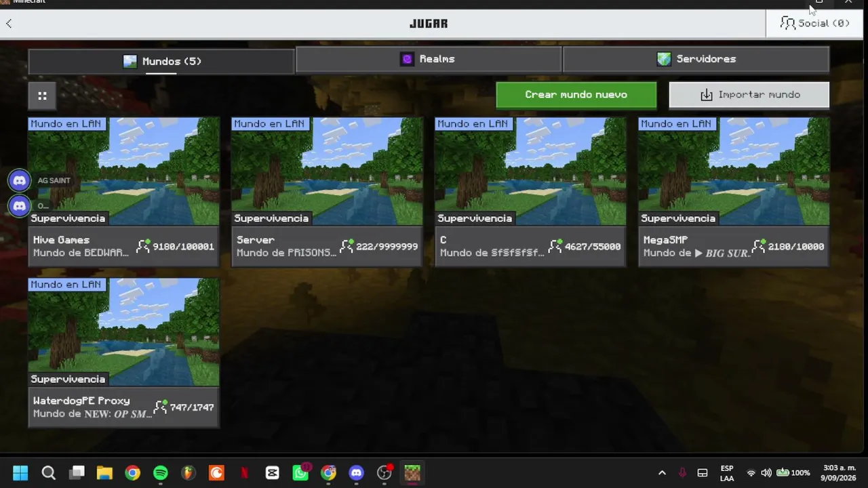
Task: Go back using the arrow icon
Action: click(9, 24)
